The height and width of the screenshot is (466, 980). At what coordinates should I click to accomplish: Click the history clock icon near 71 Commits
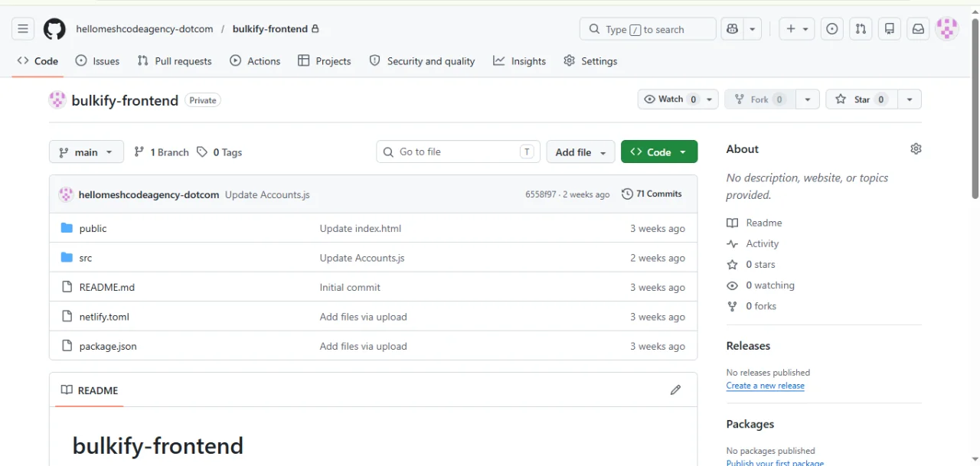pyautogui.click(x=627, y=194)
